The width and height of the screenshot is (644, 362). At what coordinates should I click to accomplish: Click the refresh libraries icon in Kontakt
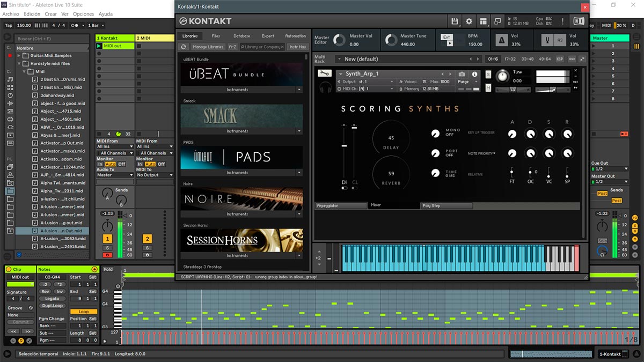pos(184,47)
